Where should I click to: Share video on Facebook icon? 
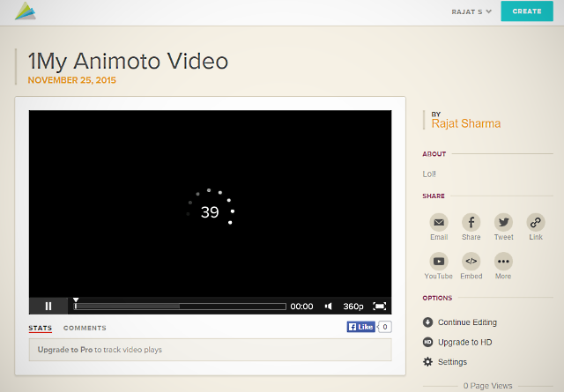click(x=471, y=222)
